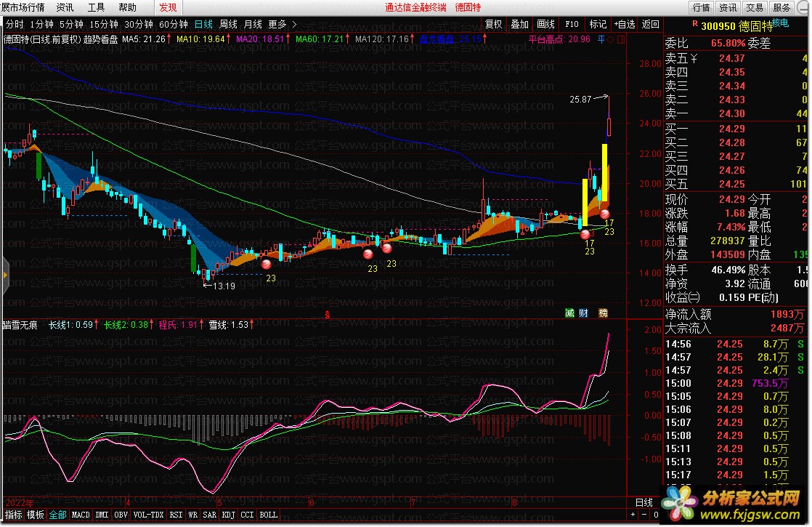Viewport: 812px width, 527px height.
Task: Open F10 company info
Action: point(572,25)
